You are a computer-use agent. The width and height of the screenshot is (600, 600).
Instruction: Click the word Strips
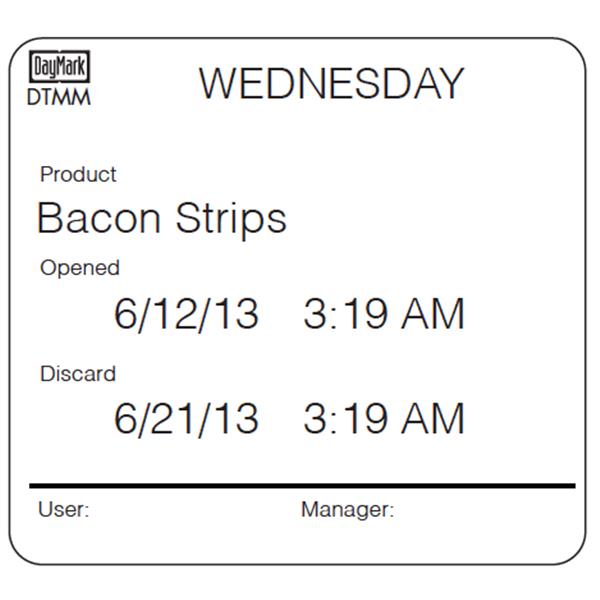click(x=231, y=220)
